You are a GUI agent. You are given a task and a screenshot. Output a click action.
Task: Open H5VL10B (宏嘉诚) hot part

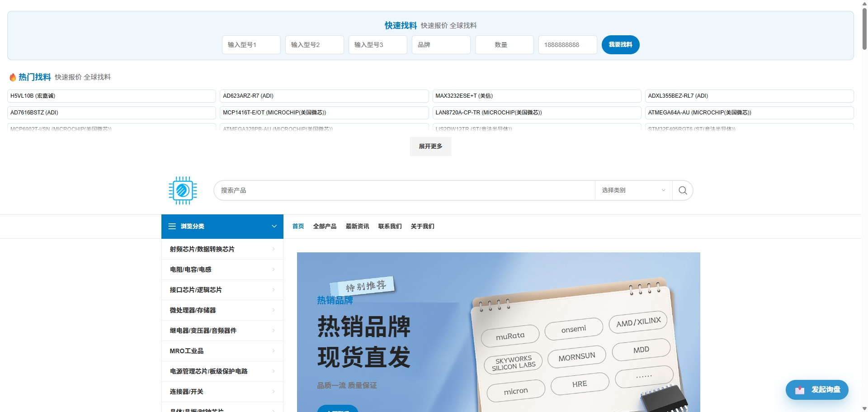coord(112,96)
